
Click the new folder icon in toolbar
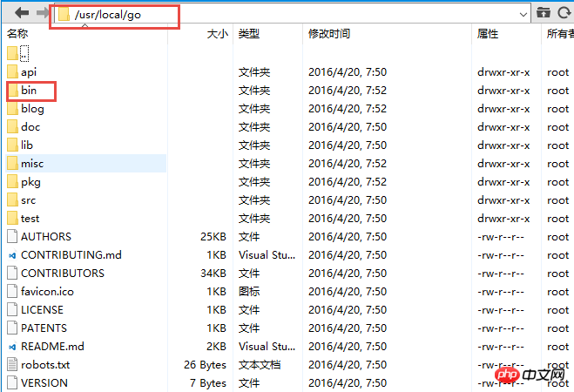[x=544, y=13]
